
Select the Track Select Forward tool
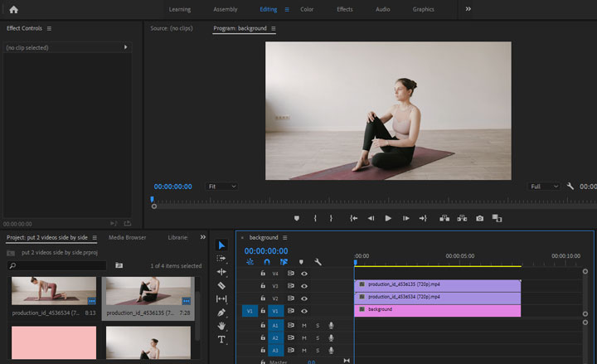(x=221, y=259)
